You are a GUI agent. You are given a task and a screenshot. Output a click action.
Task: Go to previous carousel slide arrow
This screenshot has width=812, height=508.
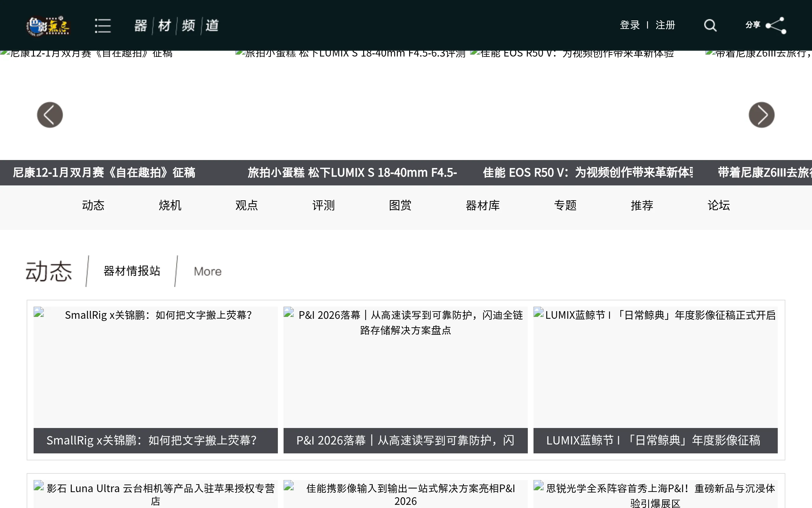tap(50, 115)
